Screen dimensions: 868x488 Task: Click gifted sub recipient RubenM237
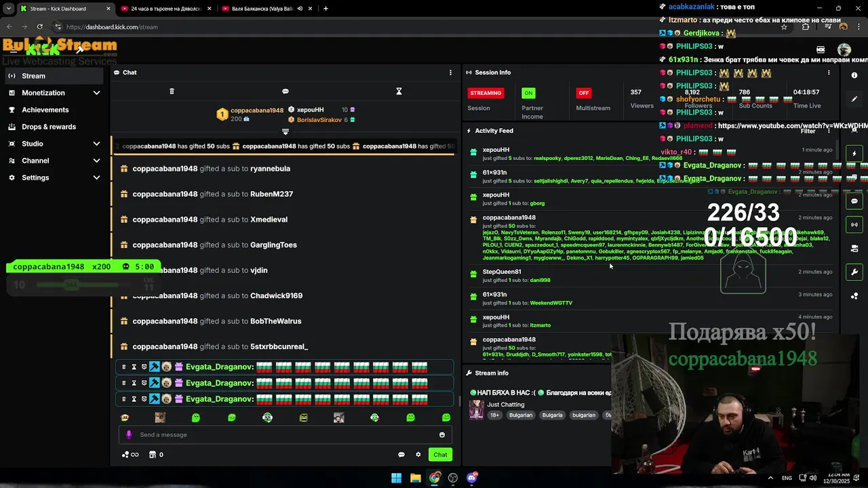[271, 194]
